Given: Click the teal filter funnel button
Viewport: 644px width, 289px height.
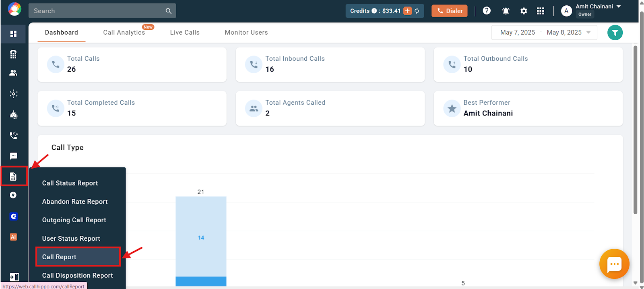Looking at the screenshot, I should pyautogui.click(x=615, y=33).
